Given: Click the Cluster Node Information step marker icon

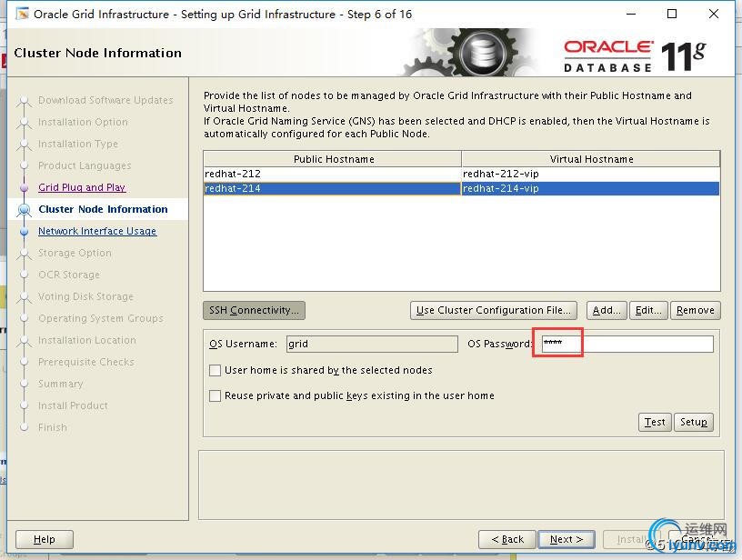Looking at the screenshot, I should pyautogui.click(x=25, y=209).
